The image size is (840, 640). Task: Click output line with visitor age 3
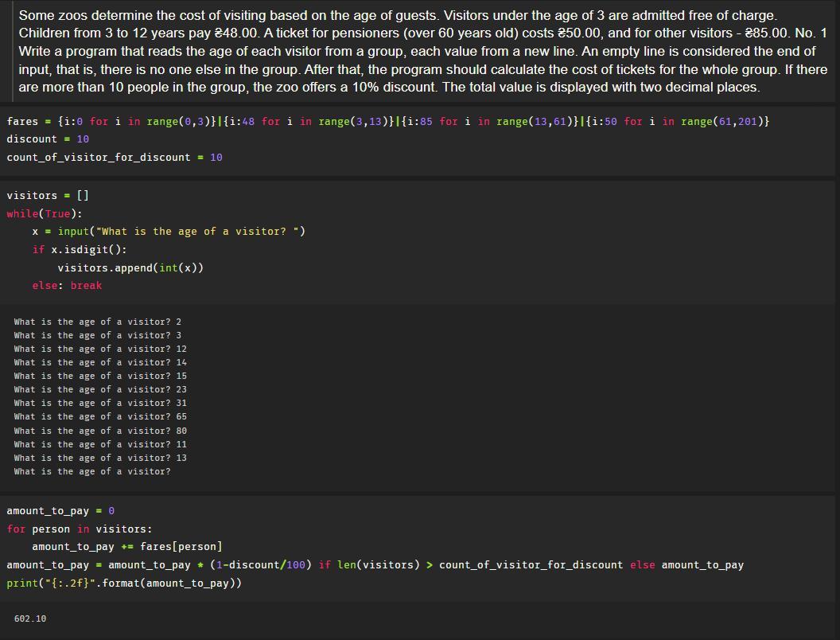[98, 335]
